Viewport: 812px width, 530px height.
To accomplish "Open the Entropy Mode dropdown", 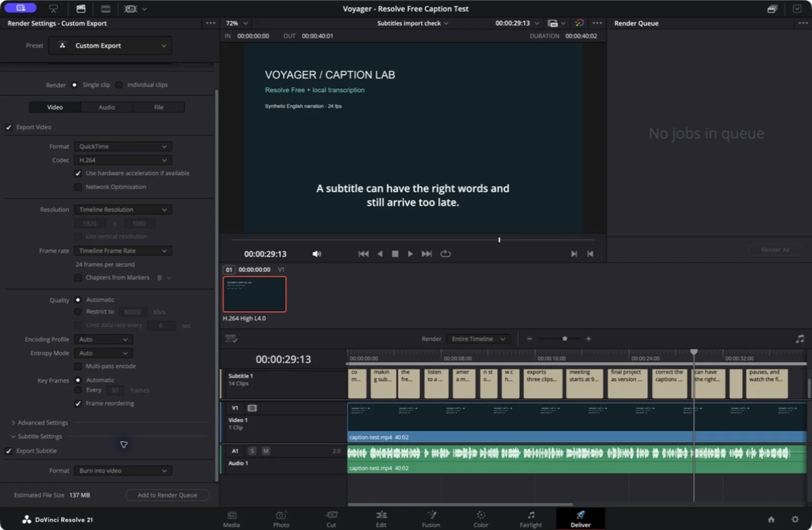I will point(104,353).
